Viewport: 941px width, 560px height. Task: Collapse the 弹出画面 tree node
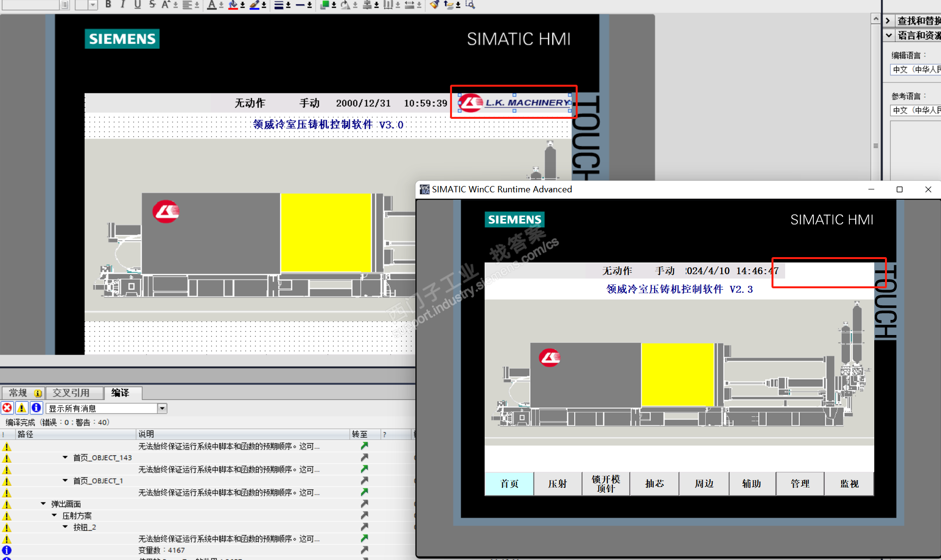click(43, 504)
